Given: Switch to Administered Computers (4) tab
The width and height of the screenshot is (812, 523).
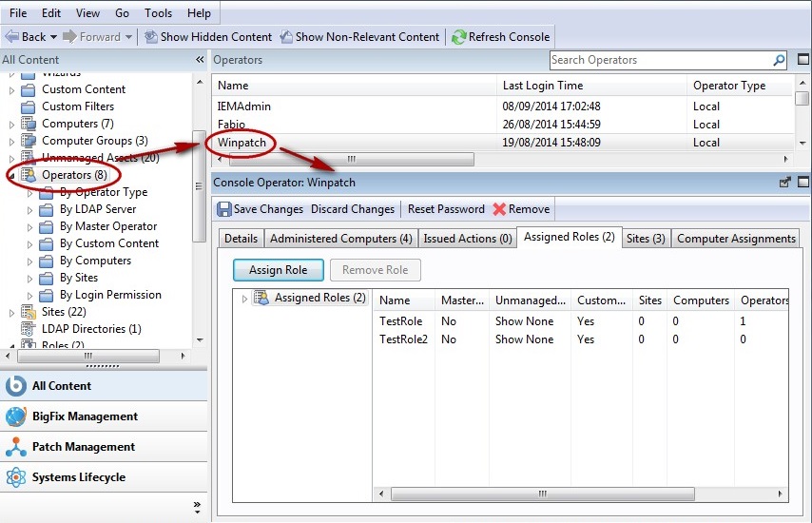Looking at the screenshot, I should (340, 238).
